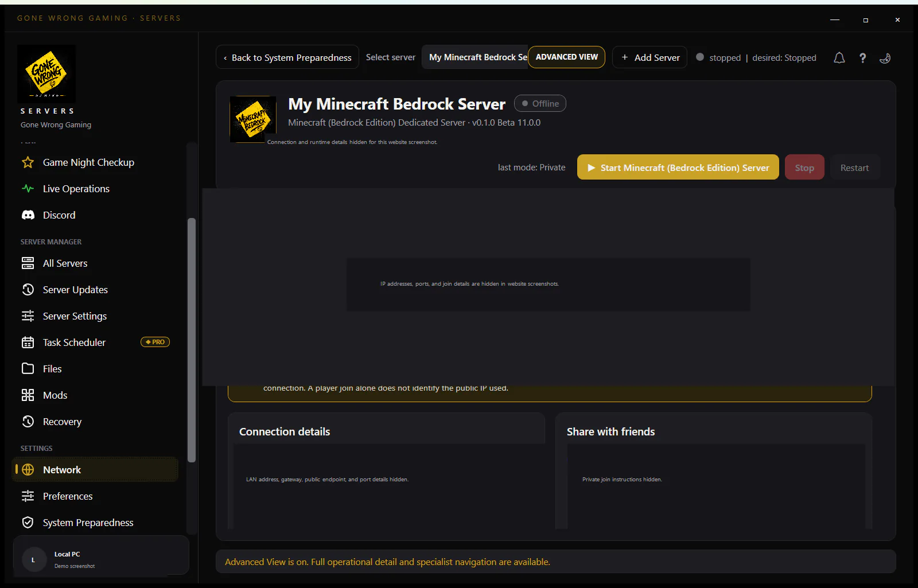Select the Network globe icon
Viewport: 918px width, 588px height.
[28, 470]
